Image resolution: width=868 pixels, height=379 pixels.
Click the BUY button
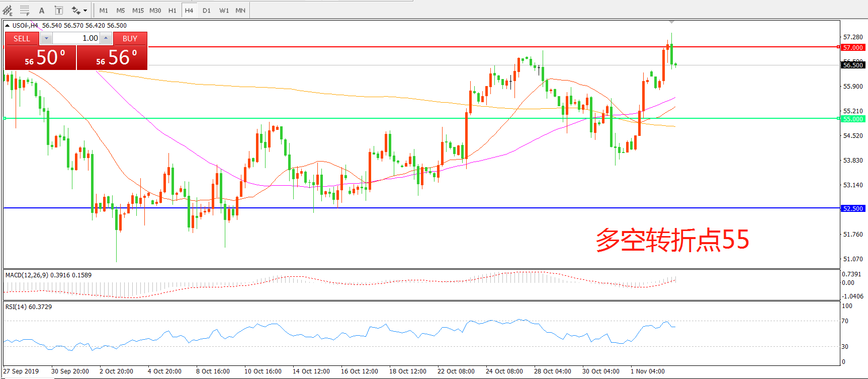pyautogui.click(x=130, y=38)
